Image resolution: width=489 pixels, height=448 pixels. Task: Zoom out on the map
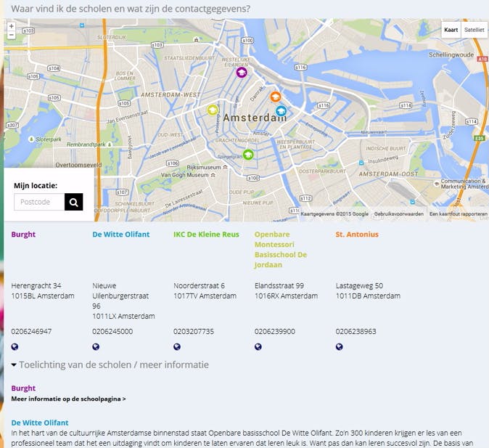[x=11, y=35]
